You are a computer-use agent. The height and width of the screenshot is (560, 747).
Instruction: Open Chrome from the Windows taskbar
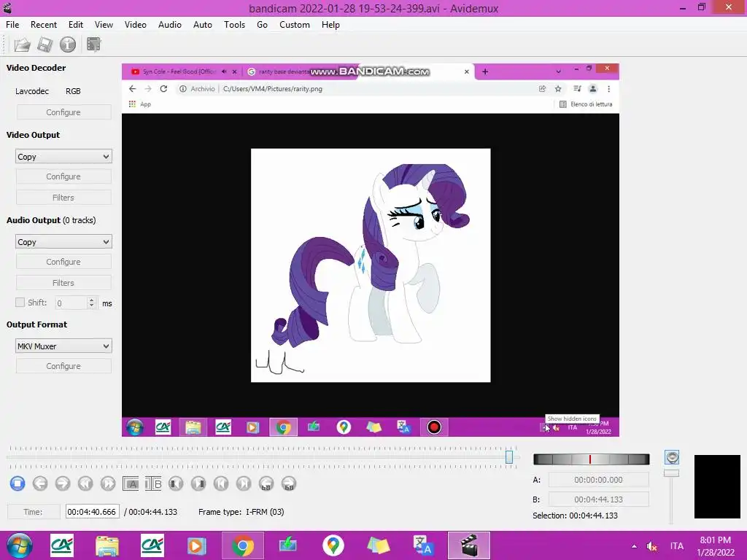(242, 545)
